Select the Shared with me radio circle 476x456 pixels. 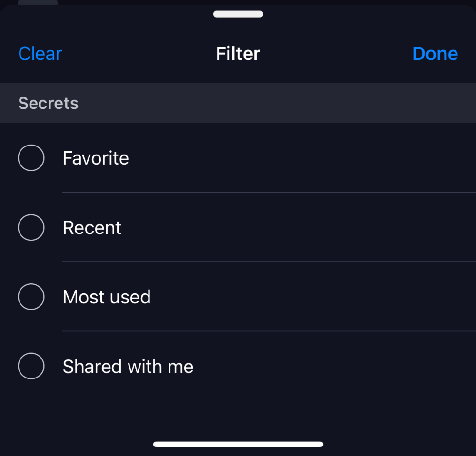tap(31, 366)
